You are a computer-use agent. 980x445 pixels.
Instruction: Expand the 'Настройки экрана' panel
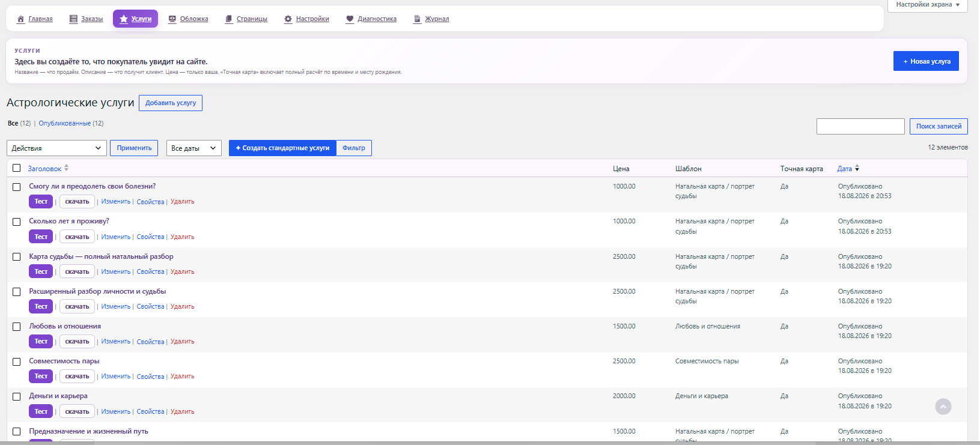(928, 5)
